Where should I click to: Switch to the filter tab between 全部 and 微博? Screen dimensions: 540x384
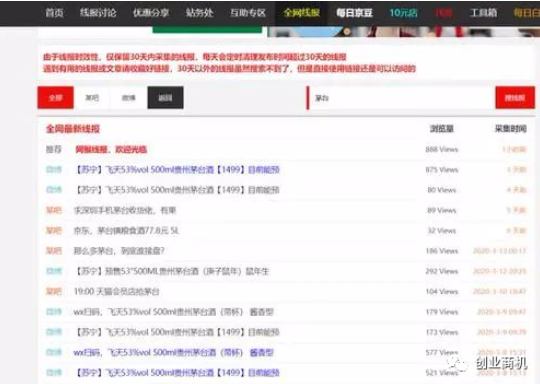(x=92, y=98)
